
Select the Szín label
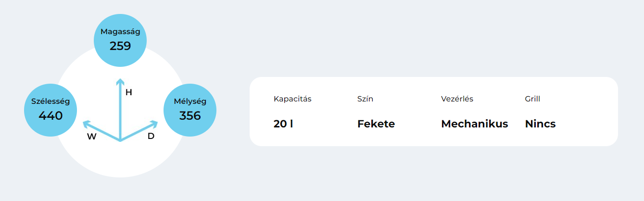365,99
